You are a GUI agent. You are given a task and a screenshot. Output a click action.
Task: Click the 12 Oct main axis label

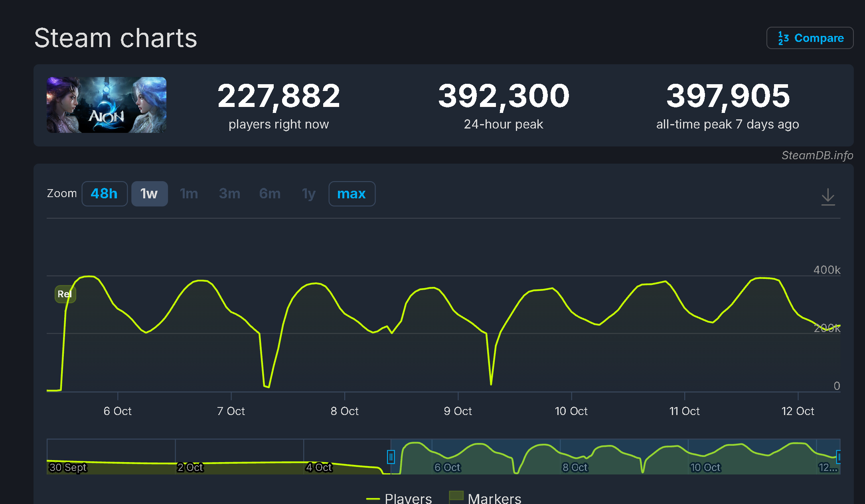798,411
